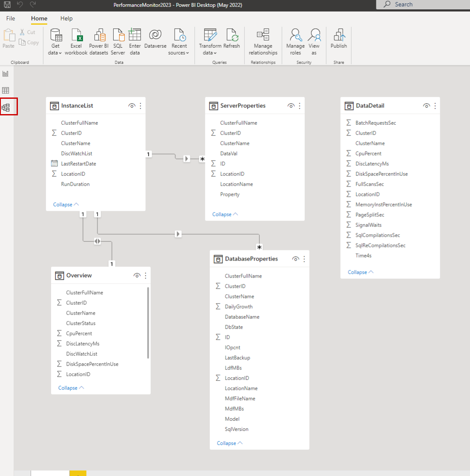The width and height of the screenshot is (470, 476).
Task: Toggle visibility of the InstanceList table
Action: [x=132, y=106]
